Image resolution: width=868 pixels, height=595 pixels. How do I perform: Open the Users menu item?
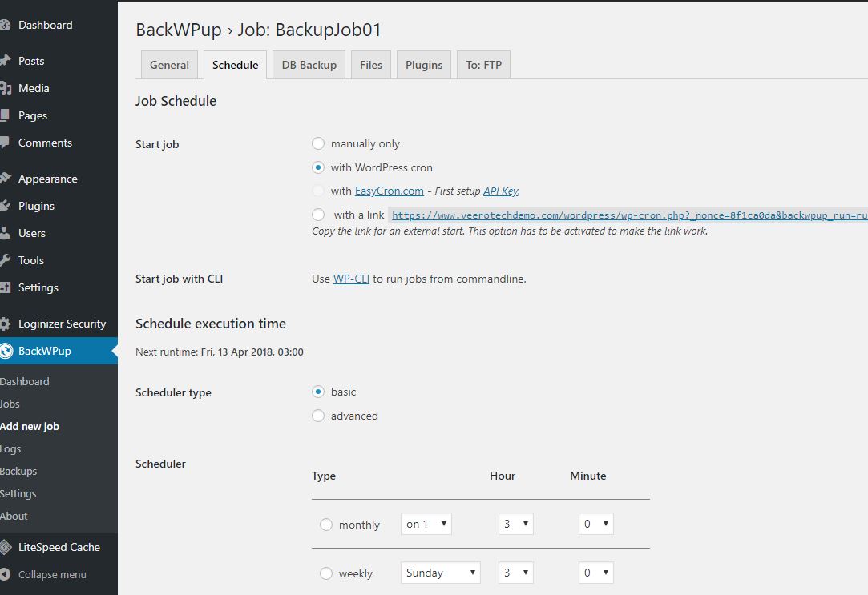tap(32, 233)
